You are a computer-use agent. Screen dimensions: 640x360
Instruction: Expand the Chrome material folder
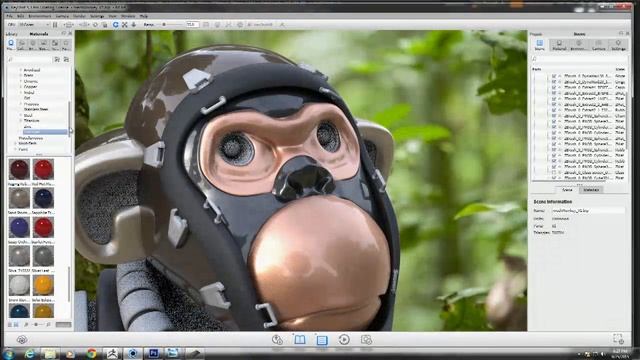click(21, 81)
